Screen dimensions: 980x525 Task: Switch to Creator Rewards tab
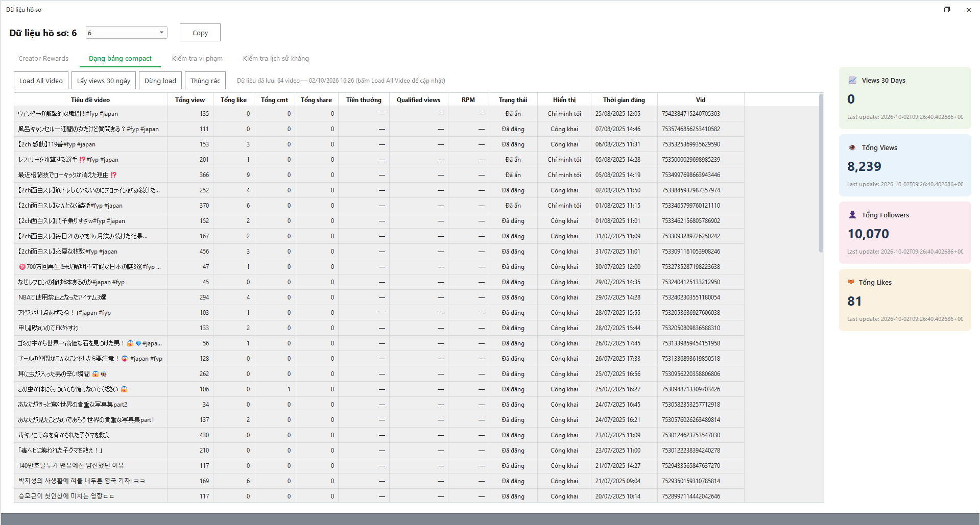click(x=43, y=58)
